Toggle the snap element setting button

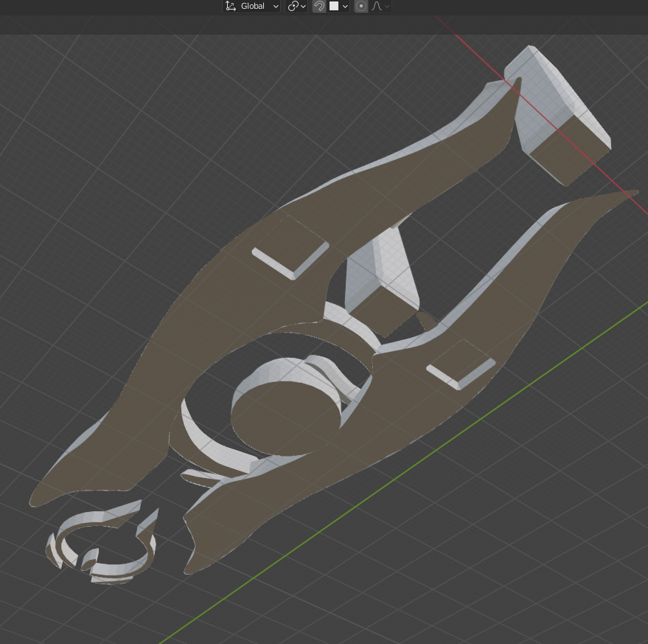[335, 6]
